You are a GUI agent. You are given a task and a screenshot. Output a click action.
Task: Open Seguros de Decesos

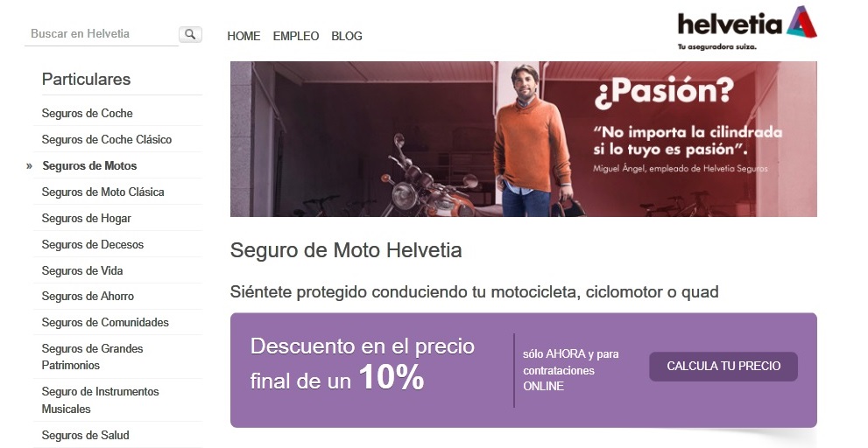click(x=93, y=244)
